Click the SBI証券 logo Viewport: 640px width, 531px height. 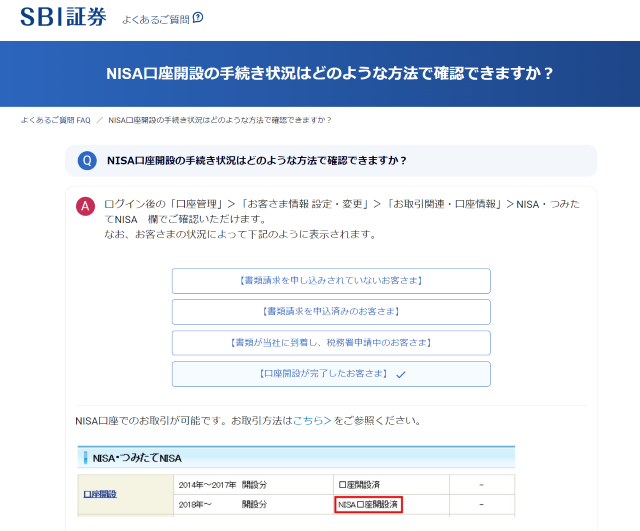pos(63,17)
